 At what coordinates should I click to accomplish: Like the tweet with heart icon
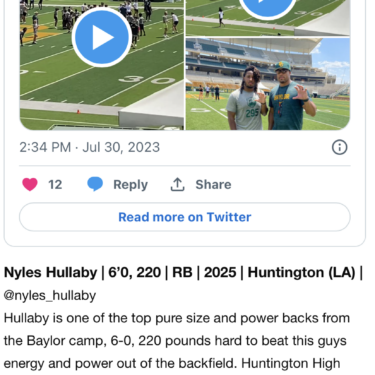[x=30, y=184]
